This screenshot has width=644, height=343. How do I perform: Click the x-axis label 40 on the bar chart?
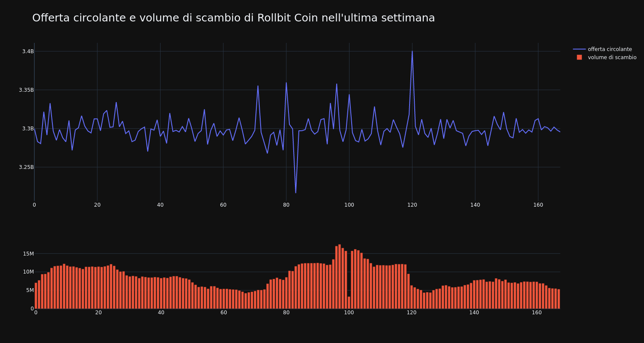(161, 313)
